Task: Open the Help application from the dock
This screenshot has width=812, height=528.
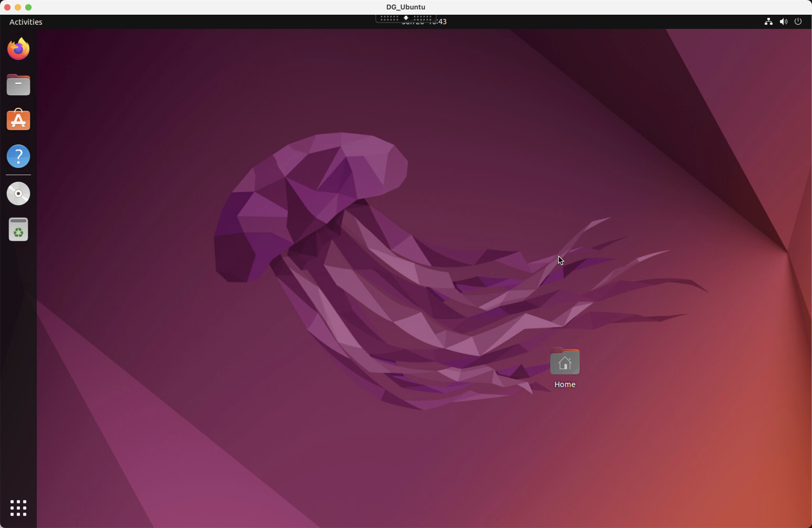Action: coord(18,156)
